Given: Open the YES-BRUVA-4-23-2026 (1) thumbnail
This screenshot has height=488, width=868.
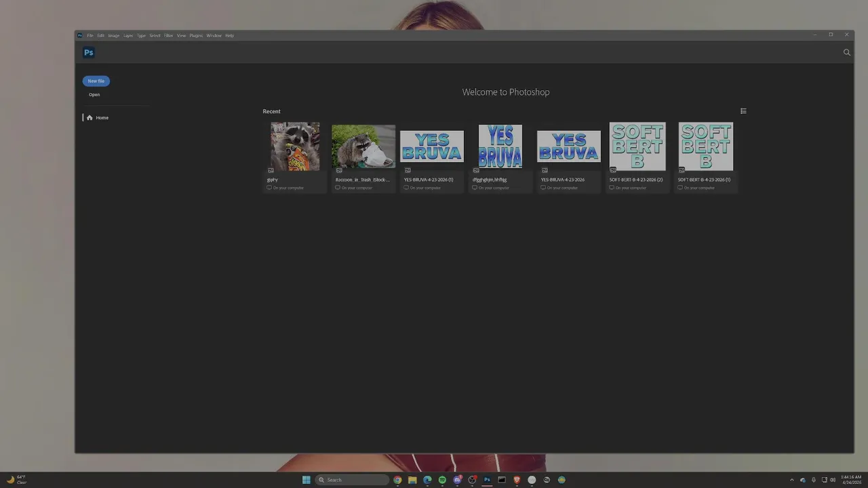Looking at the screenshot, I should (x=432, y=146).
